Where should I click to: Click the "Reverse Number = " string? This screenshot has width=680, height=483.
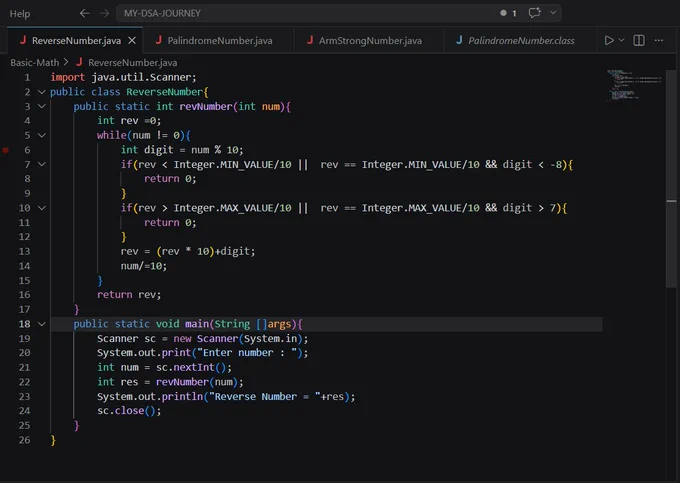point(265,397)
